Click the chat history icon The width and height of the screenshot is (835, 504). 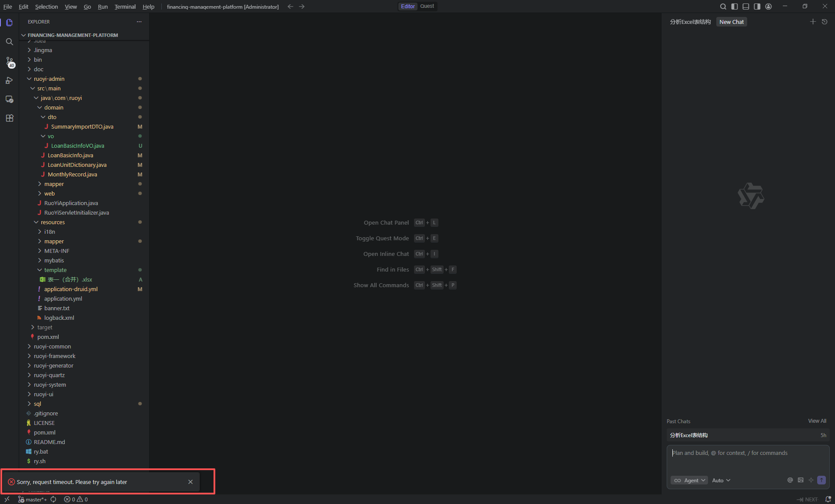(825, 22)
